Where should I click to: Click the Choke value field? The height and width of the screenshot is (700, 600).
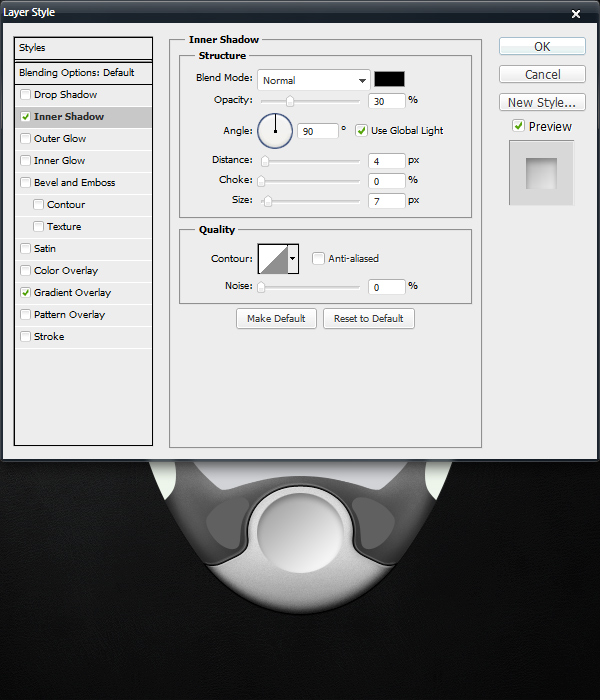387,181
